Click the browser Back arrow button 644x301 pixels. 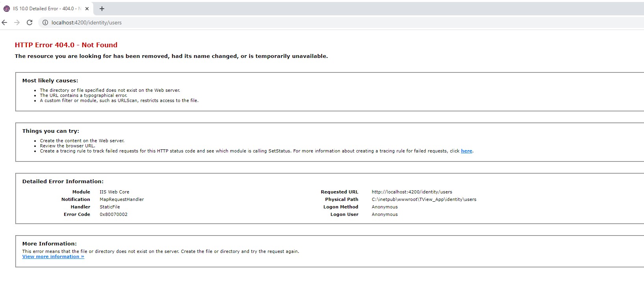click(5, 22)
